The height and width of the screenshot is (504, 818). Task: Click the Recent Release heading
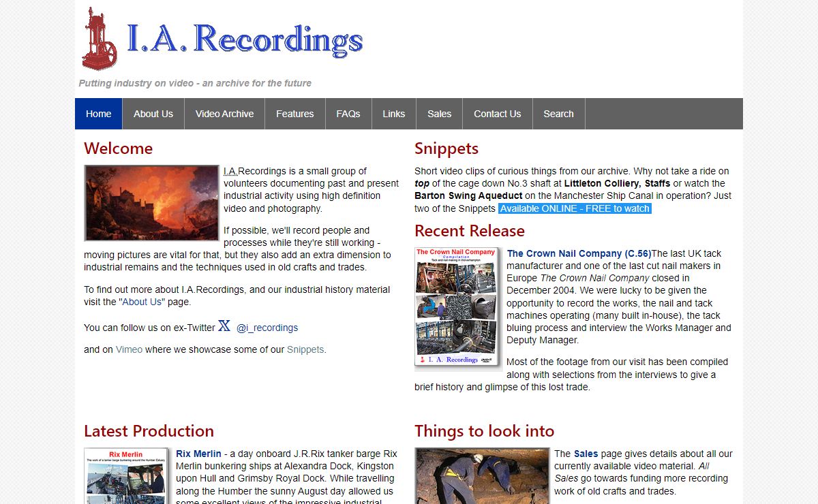click(470, 231)
